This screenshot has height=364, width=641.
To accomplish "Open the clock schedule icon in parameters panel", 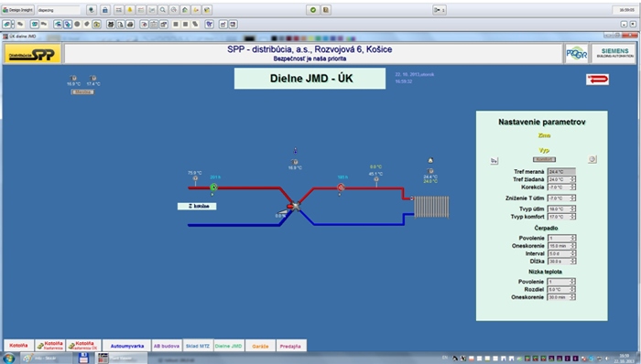I will pyautogui.click(x=592, y=159).
